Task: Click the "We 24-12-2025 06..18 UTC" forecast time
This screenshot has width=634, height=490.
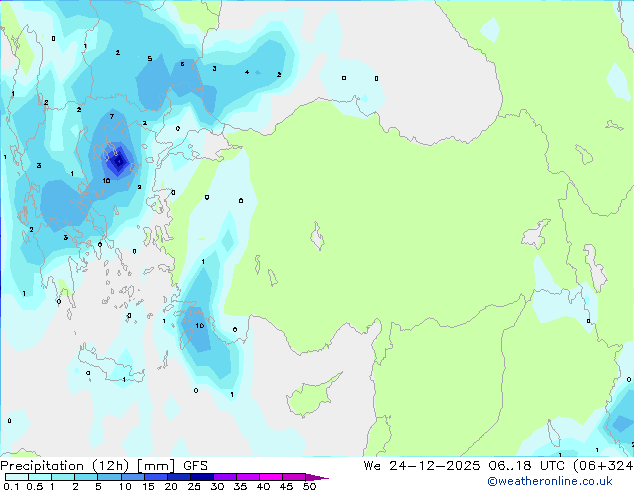Action: [464, 466]
